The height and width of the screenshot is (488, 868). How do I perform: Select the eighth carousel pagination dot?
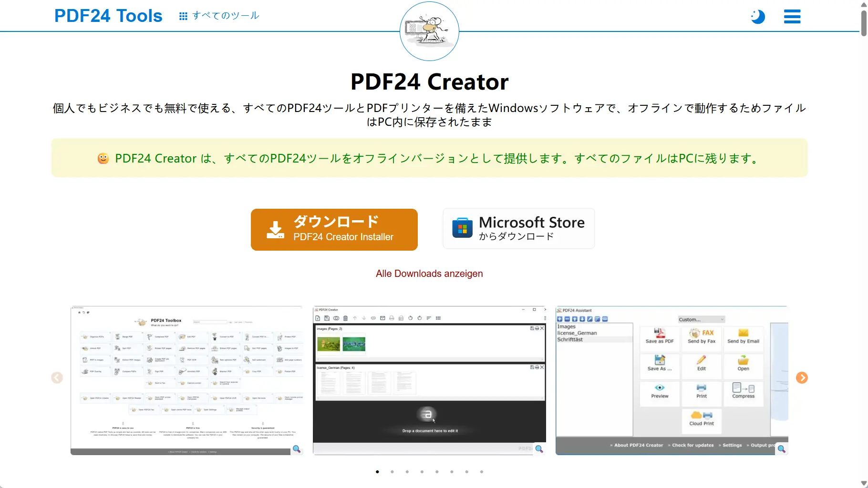(x=482, y=472)
